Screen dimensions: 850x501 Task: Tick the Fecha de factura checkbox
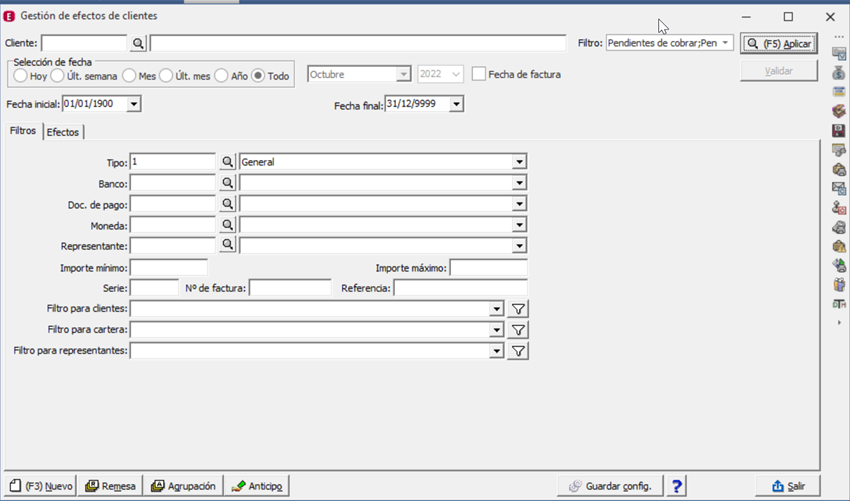point(479,74)
